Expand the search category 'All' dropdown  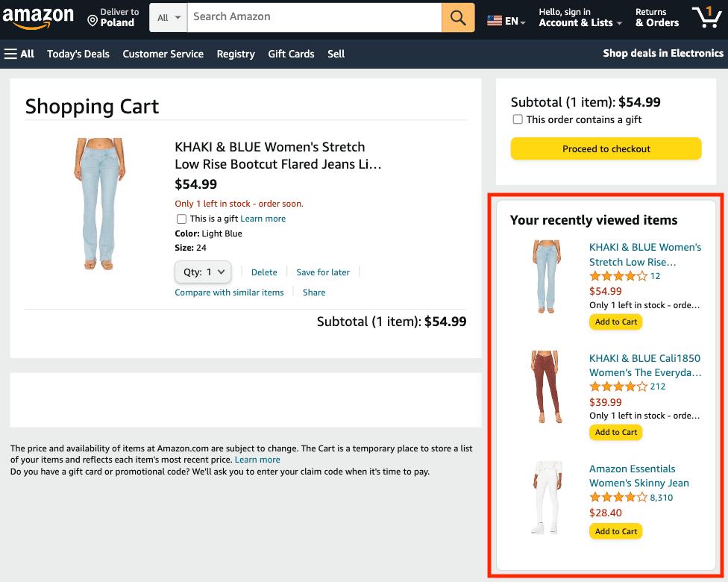168,17
